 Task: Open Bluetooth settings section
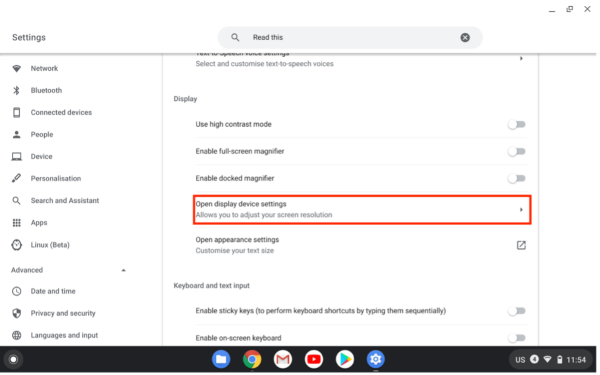pyautogui.click(x=46, y=90)
